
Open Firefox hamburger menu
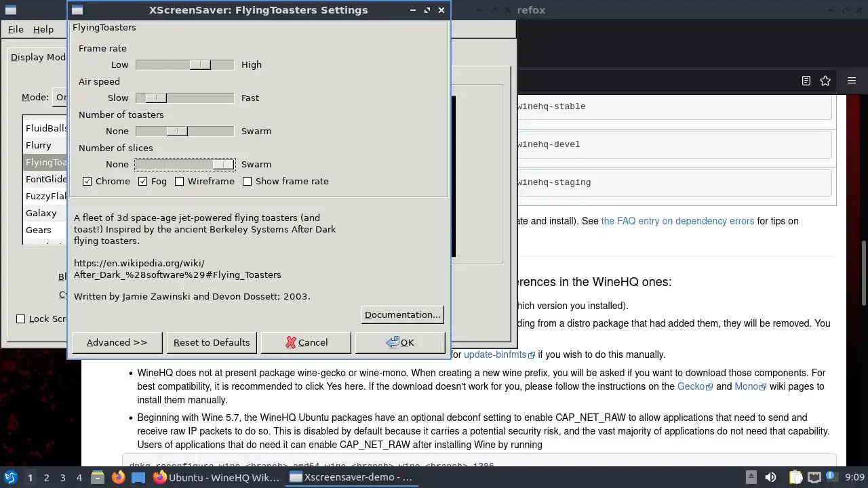pyautogui.click(x=852, y=81)
